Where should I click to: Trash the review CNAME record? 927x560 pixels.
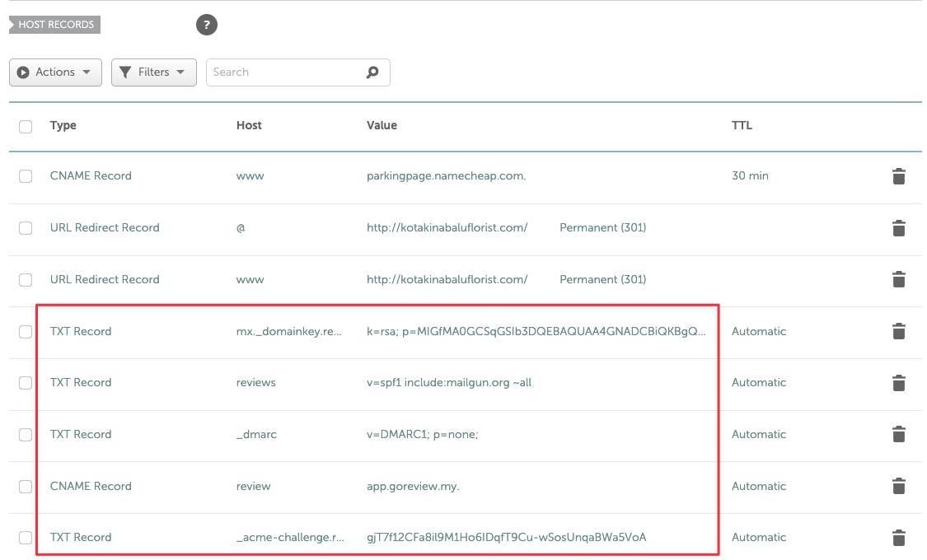pos(899,487)
